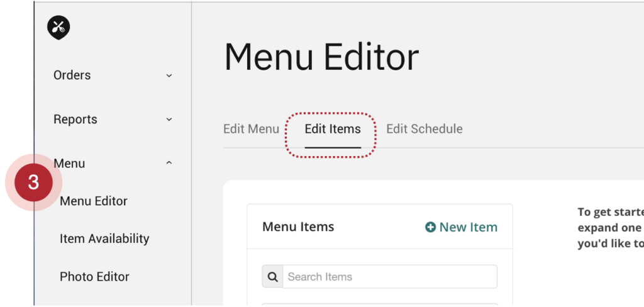Go to Menu Editor in sidebar

[x=94, y=201]
